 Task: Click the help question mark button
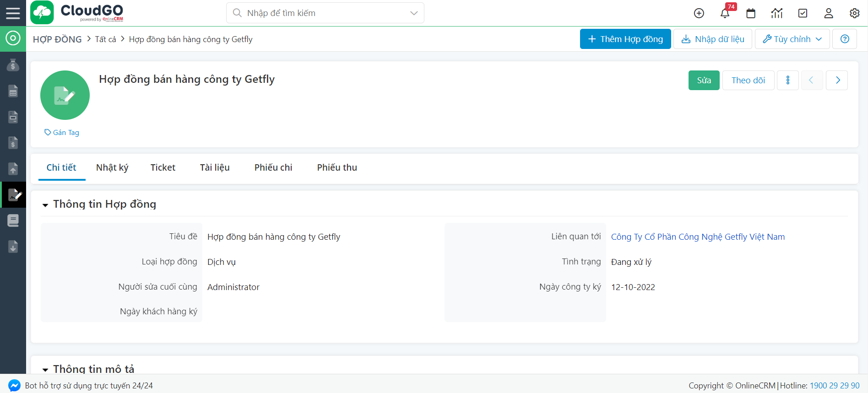pos(845,39)
